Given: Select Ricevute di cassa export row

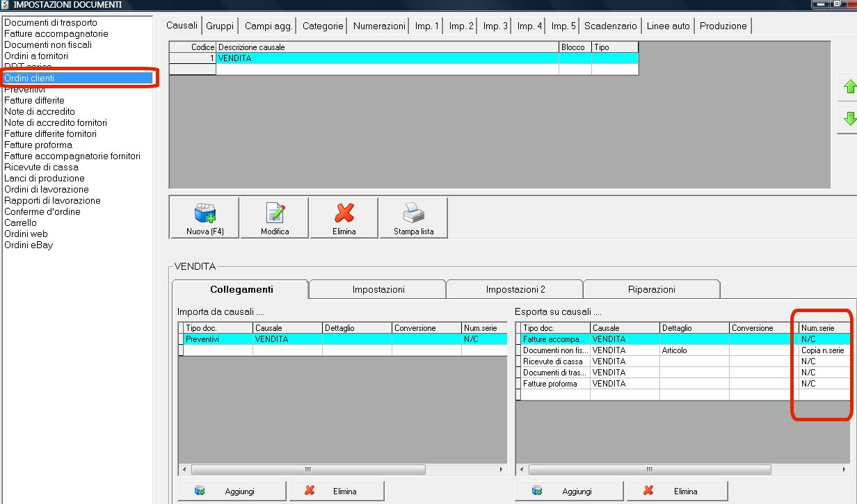Looking at the screenshot, I should click(683, 361).
